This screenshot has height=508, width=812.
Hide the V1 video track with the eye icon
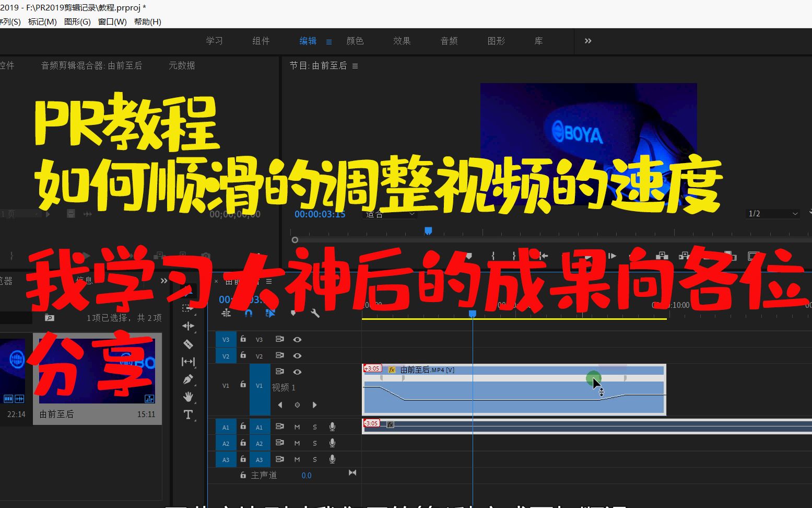(297, 372)
